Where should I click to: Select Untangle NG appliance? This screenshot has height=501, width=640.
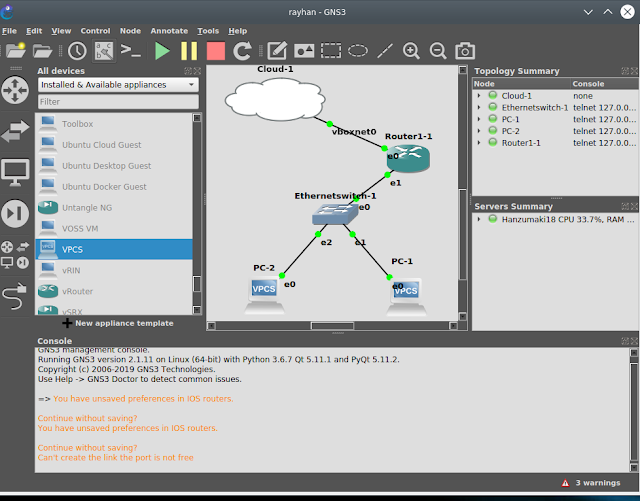(114, 207)
